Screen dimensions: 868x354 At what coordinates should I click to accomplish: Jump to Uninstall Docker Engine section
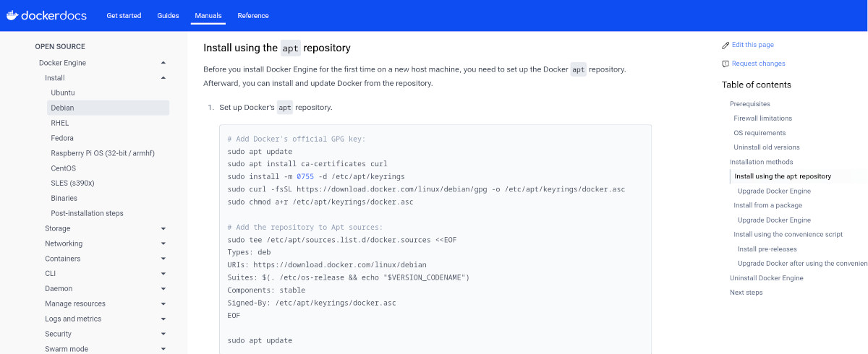coord(767,277)
